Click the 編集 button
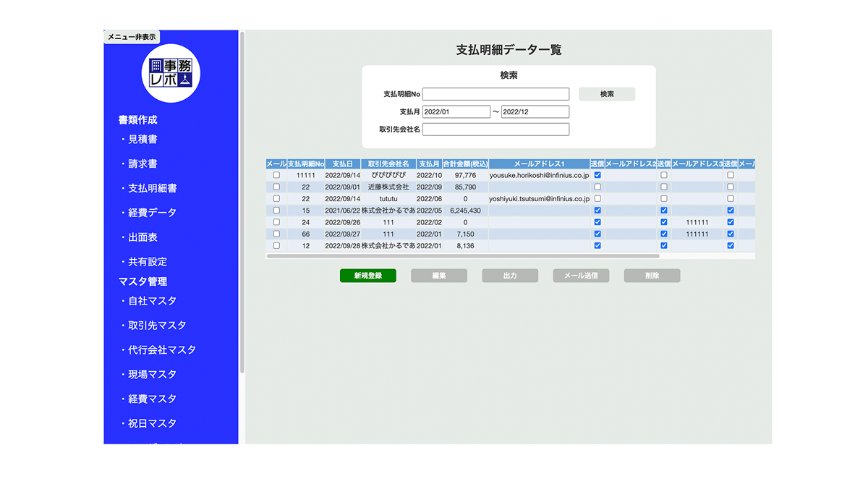The width and height of the screenshot is (868, 492). coord(439,276)
